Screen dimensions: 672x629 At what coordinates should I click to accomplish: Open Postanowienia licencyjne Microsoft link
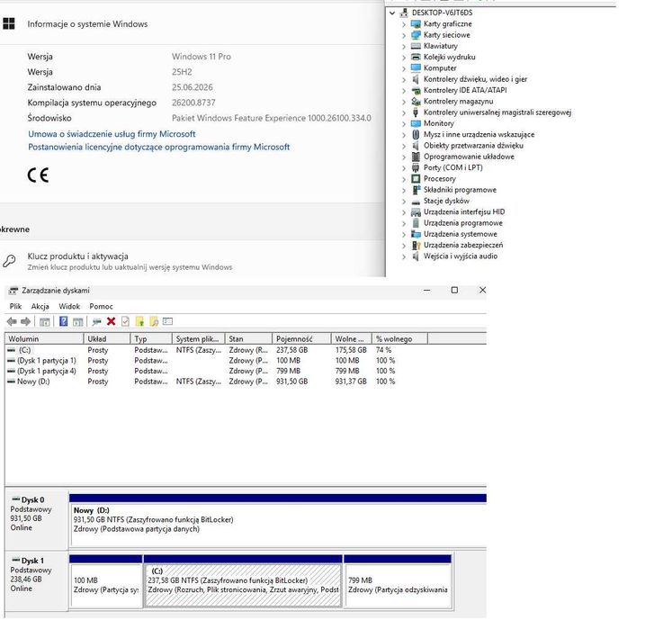159,147
